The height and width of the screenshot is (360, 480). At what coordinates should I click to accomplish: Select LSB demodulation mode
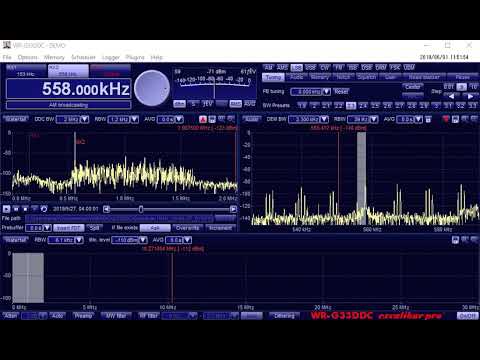296,68
